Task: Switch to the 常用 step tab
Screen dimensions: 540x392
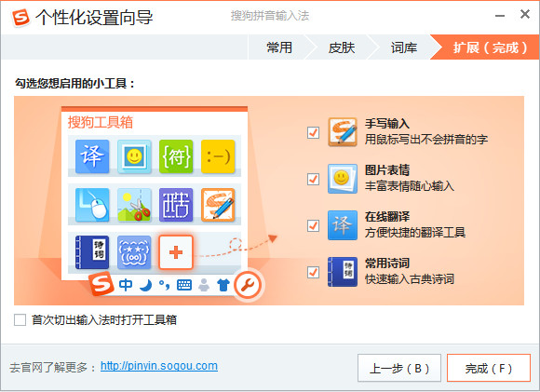Action: pos(279,47)
